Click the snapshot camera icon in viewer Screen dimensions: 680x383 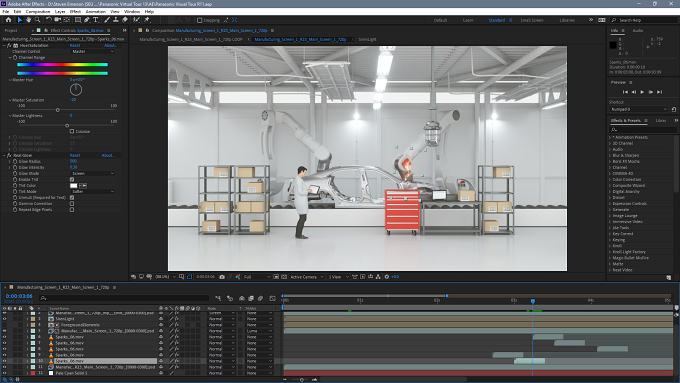(x=222, y=277)
